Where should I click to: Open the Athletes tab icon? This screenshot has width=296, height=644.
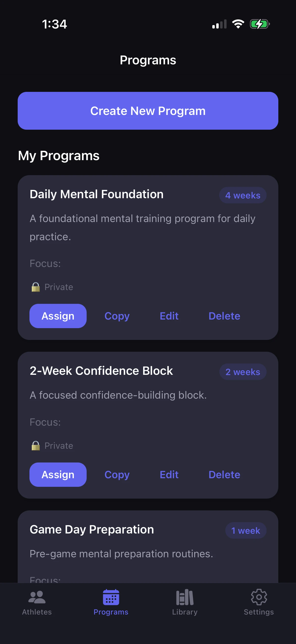coord(37,597)
